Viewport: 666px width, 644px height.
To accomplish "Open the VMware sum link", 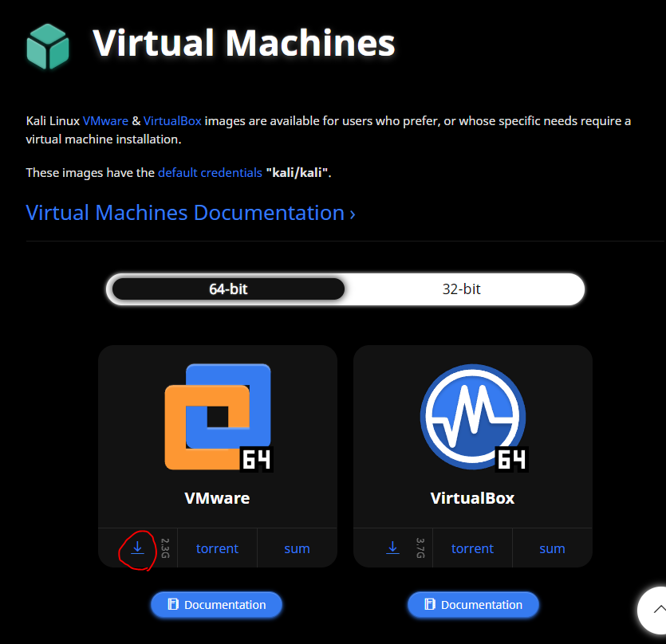I will (x=297, y=548).
